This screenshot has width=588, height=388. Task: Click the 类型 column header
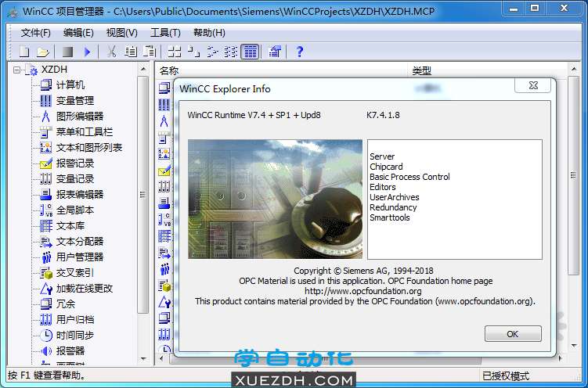(487, 70)
